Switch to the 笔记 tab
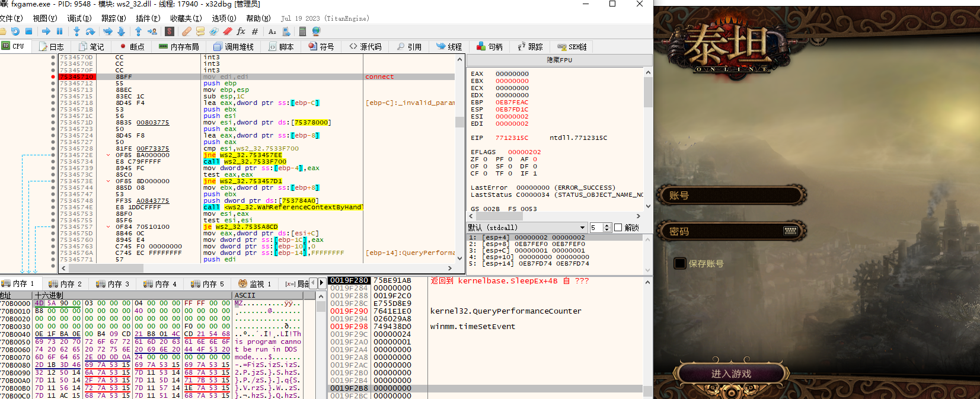The height and width of the screenshot is (399, 980). click(91, 47)
